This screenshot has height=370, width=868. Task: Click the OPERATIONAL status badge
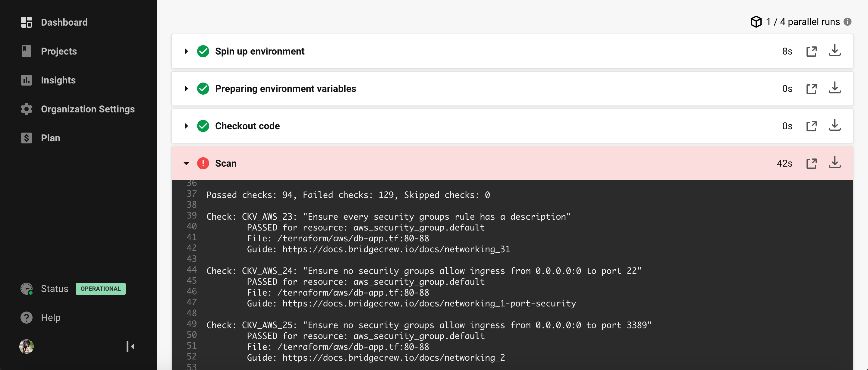coord(100,288)
